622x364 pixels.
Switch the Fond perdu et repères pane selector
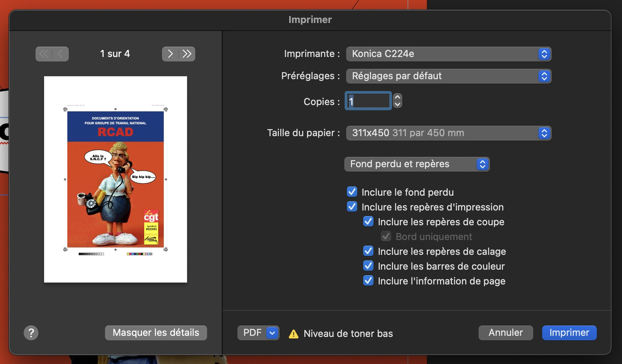coord(416,164)
